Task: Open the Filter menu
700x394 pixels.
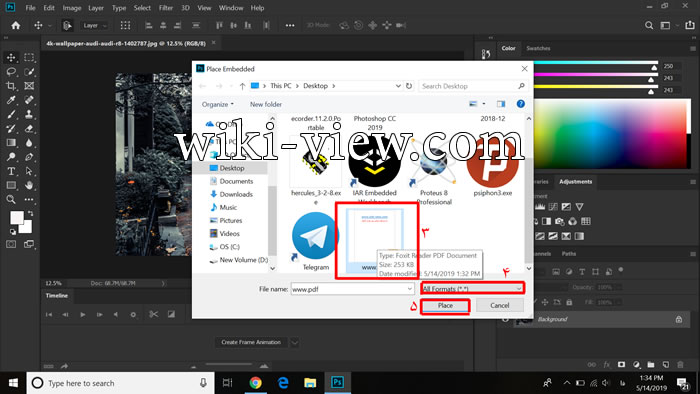Action: click(166, 8)
